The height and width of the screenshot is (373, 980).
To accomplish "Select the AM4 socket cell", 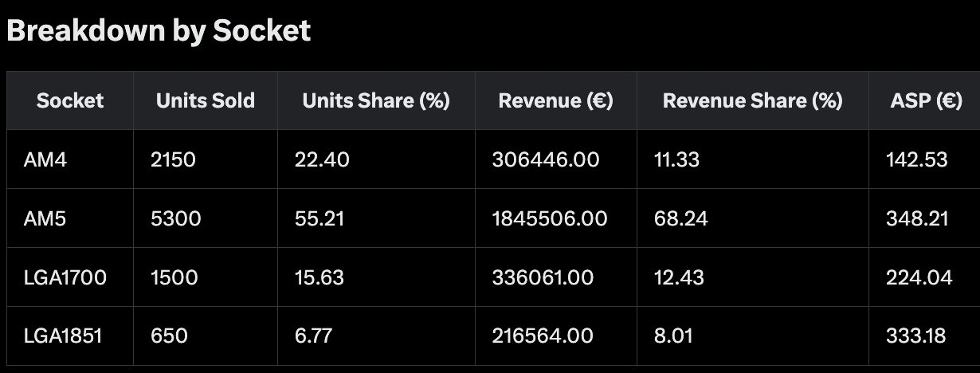I will [x=70, y=159].
